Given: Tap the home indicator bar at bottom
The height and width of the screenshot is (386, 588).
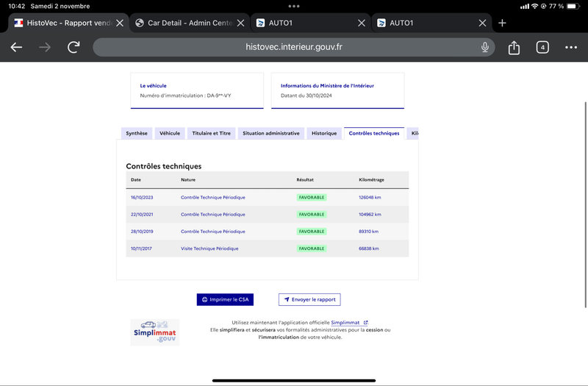Looking at the screenshot, I should click(294, 381).
